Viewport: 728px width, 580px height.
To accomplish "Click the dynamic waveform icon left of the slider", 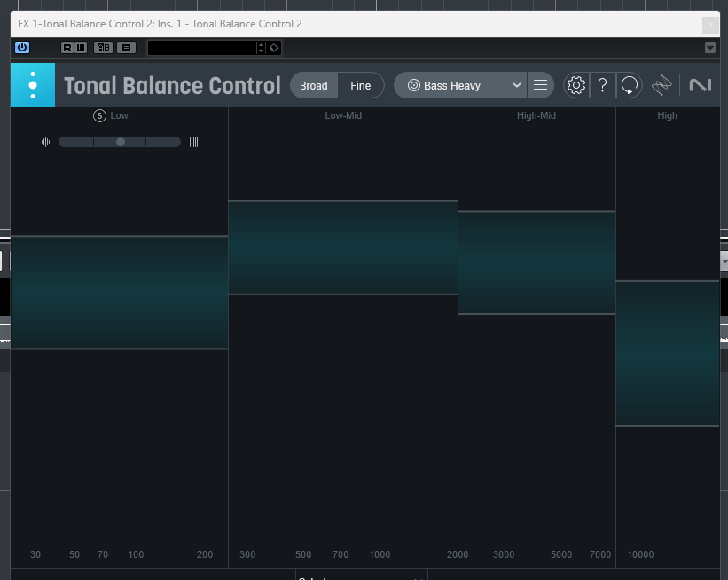I will click(x=45, y=142).
